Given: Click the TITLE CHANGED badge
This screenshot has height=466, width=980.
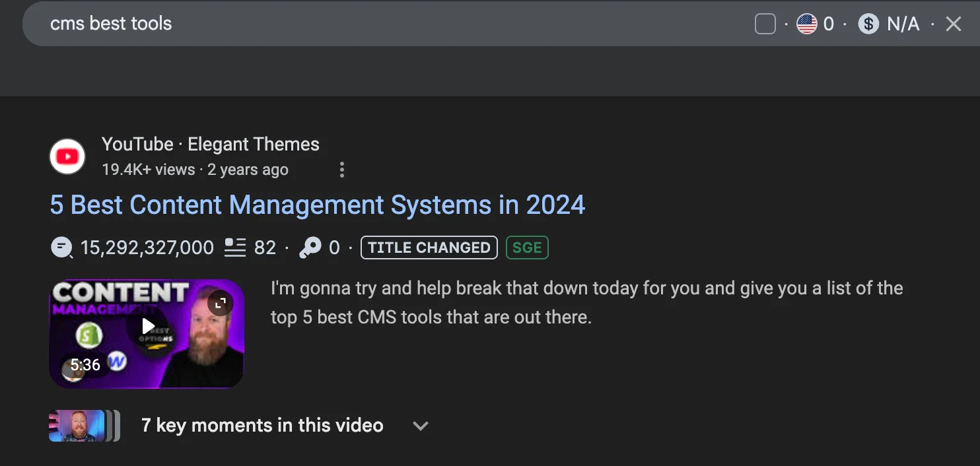Looking at the screenshot, I should [x=429, y=248].
